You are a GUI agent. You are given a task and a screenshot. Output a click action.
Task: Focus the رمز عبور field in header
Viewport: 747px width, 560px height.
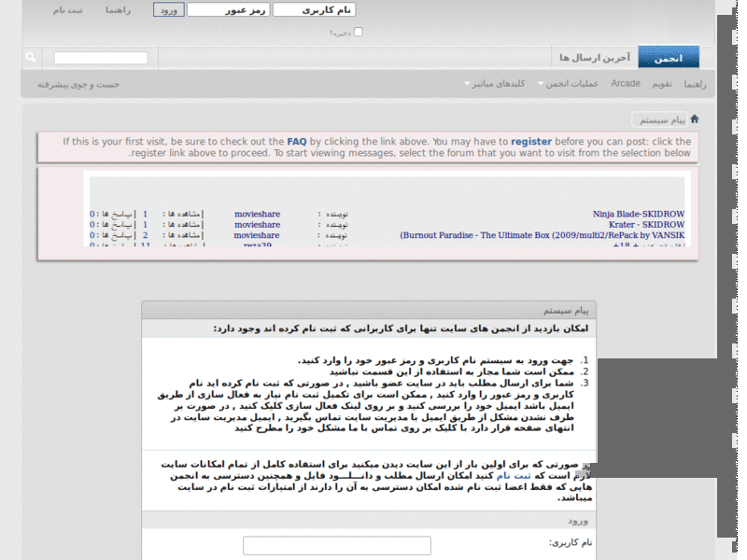tap(229, 10)
